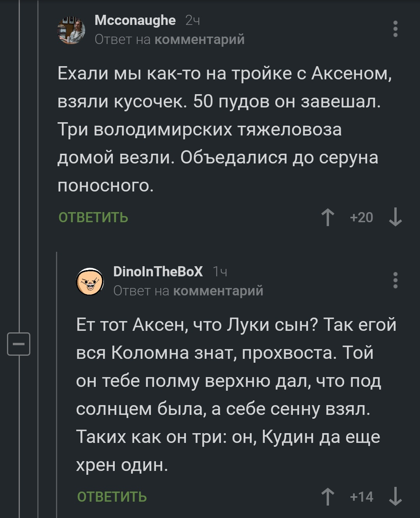Reply to Mcconaughe's comment via ОТВЕТИТЬ
The height and width of the screenshot is (518, 420).
point(93,218)
